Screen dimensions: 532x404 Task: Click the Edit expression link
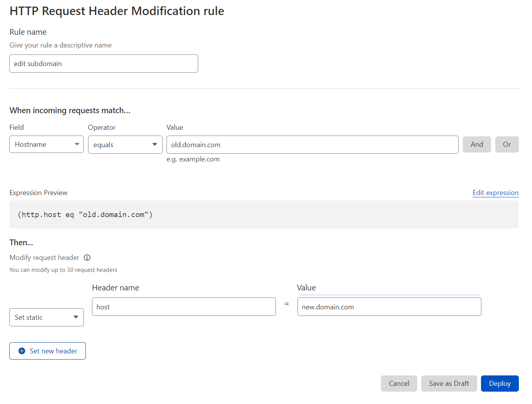click(x=495, y=193)
